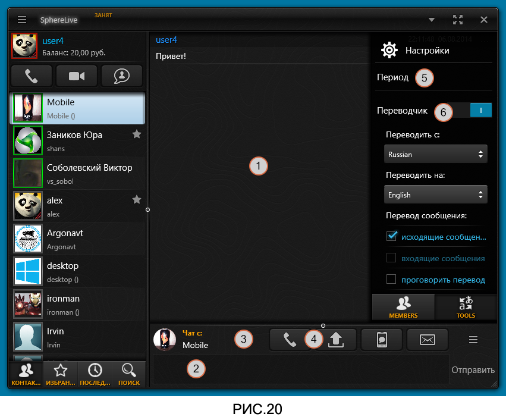
Task: Click the исходящие сообщения label link
Action: [444, 237]
